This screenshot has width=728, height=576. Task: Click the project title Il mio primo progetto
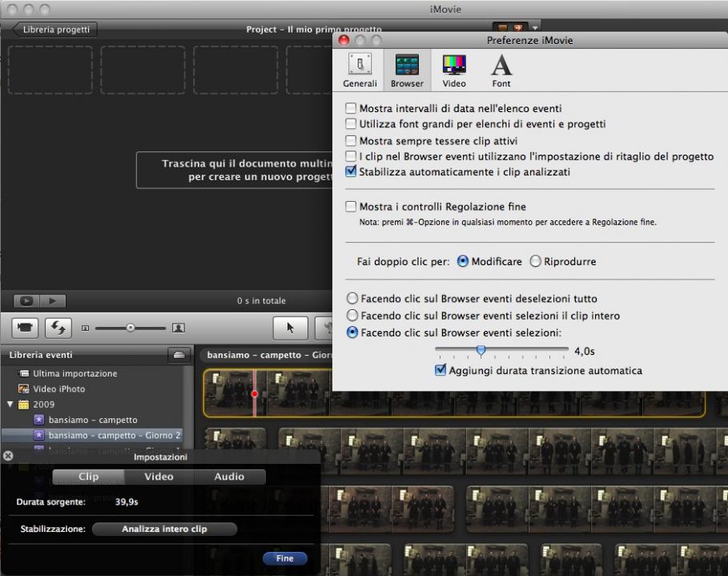click(334, 30)
